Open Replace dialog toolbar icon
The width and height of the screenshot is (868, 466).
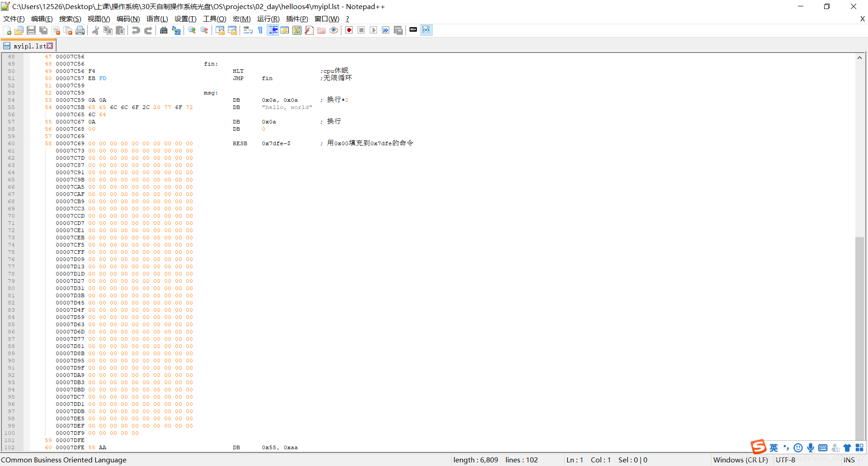click(176, 30)
